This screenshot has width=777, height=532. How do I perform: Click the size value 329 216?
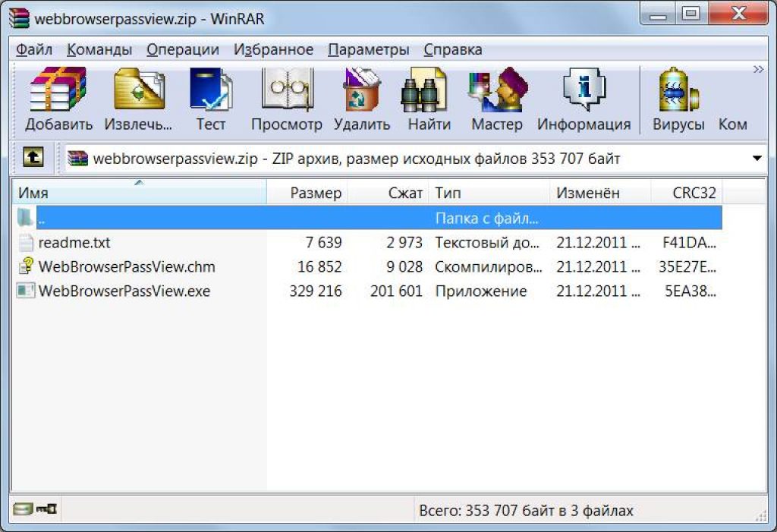pos(316,291)
